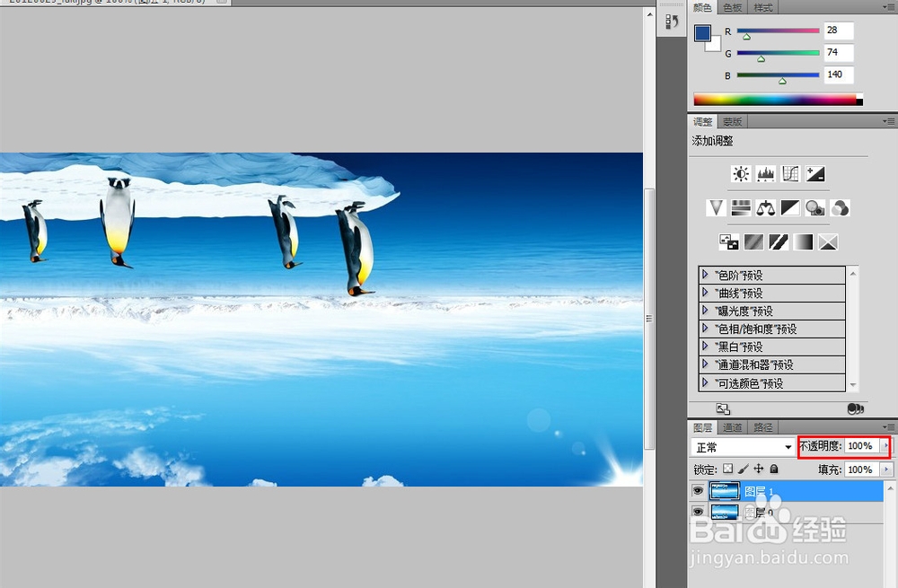Expand the "黑白"预设 list
The height and width of the screenshot is (588, 898).
[706, 347]
